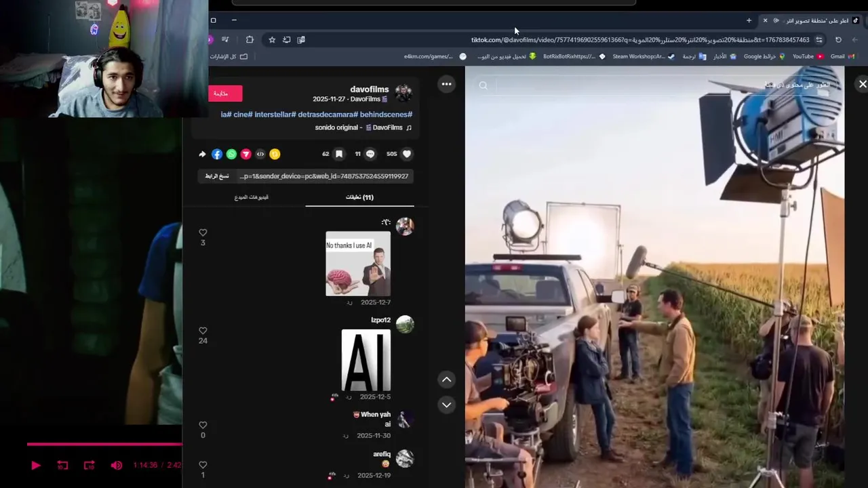Like the comment by arefiq
868x488 pixels.
coord(203,465)
